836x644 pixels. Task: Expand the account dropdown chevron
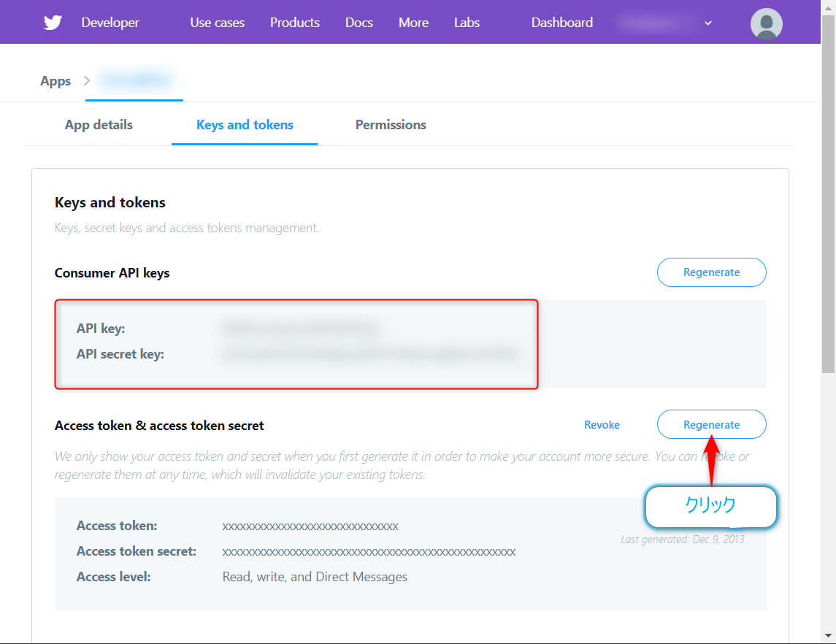(x=708, y=23)
